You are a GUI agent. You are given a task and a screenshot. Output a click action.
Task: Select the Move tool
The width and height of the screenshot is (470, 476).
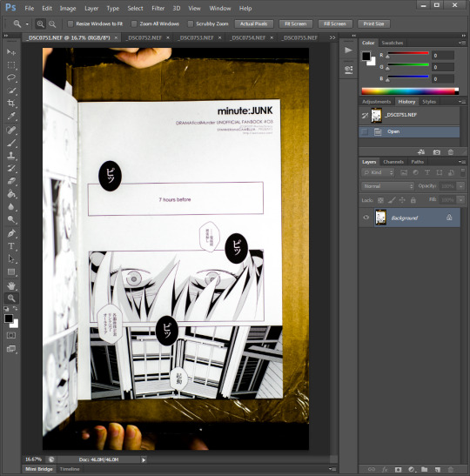pos(11,52)
